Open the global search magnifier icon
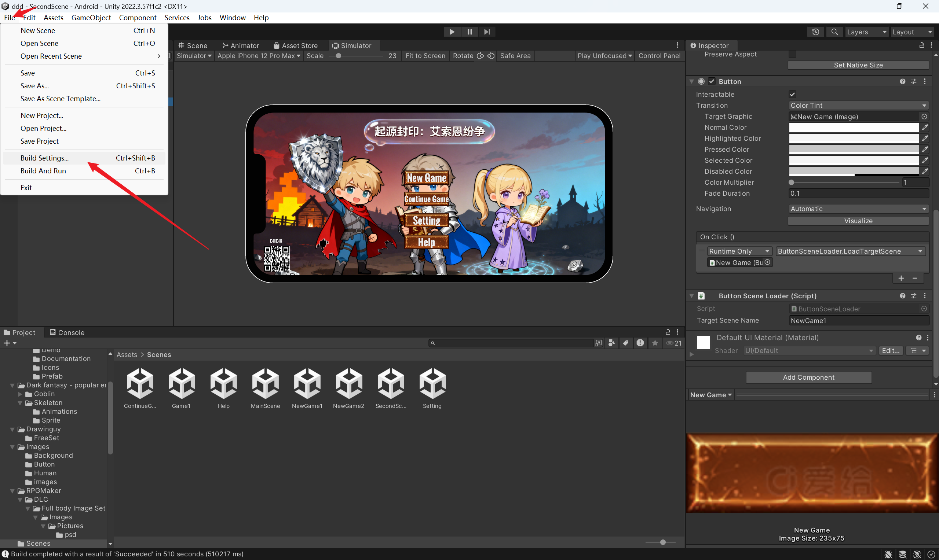Screen dimensions: 939x560 834,32
